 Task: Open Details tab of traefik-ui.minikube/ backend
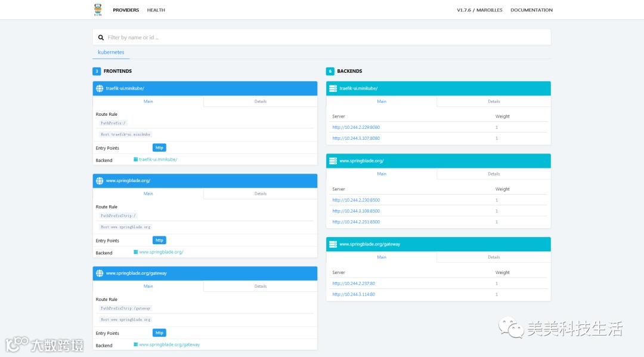pyautogui.click(x=494, y=101)
